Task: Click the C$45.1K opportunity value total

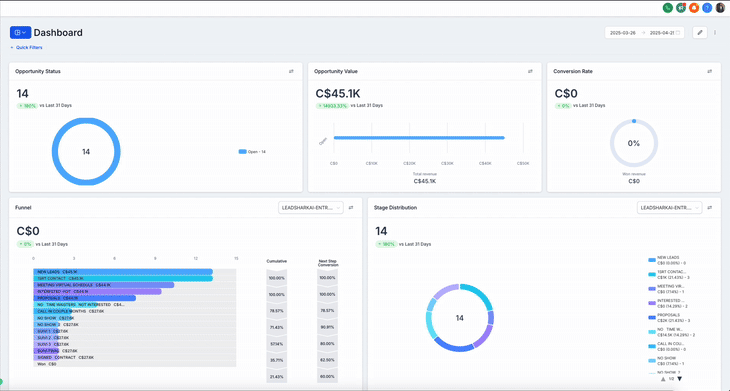Action: [338, 94]
